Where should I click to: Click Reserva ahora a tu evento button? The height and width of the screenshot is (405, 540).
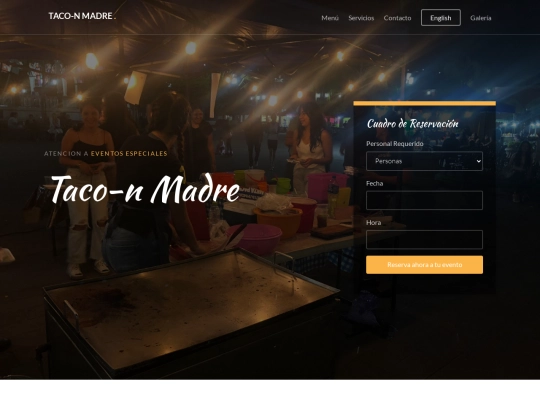(x=424, y=265)
